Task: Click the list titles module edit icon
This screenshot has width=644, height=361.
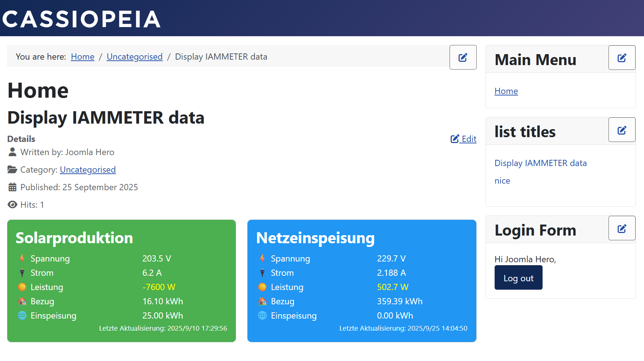Action: pos(622,130)
